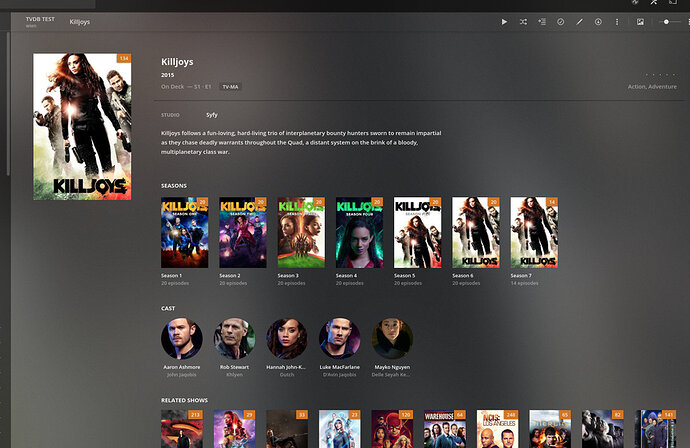Open the Season 7 poster

[534, 232]
